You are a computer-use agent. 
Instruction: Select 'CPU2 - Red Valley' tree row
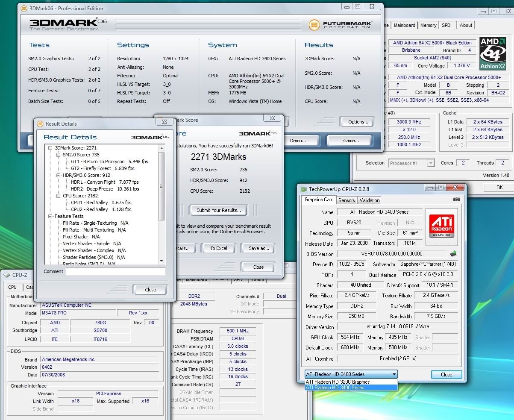pyautogui.click(x=101, y=209)
